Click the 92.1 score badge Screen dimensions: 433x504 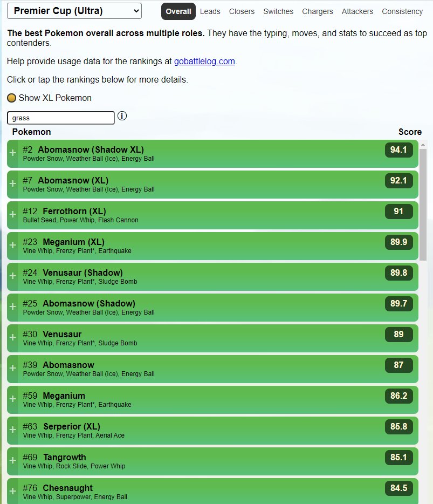tap(398, 181)
